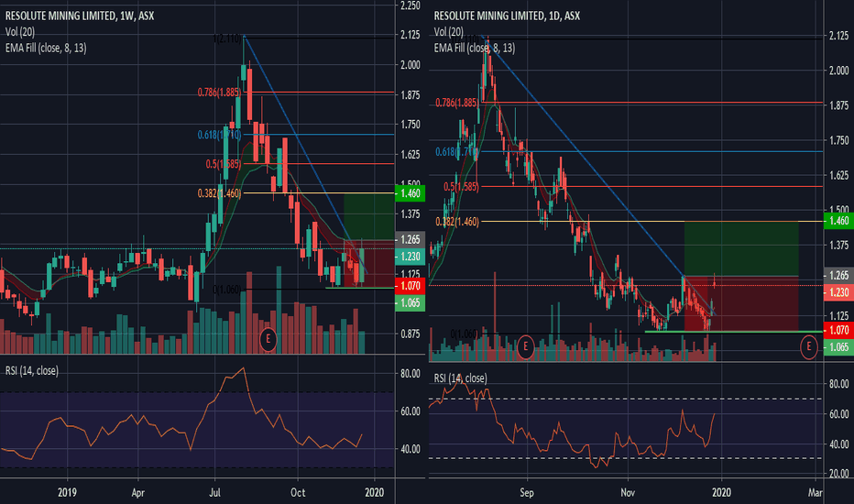This screenshot has height=504, width=854.
Task: Click the red 1.230 last price tag on daily chart
Action: pyautogui.click(x=838, y=292)
